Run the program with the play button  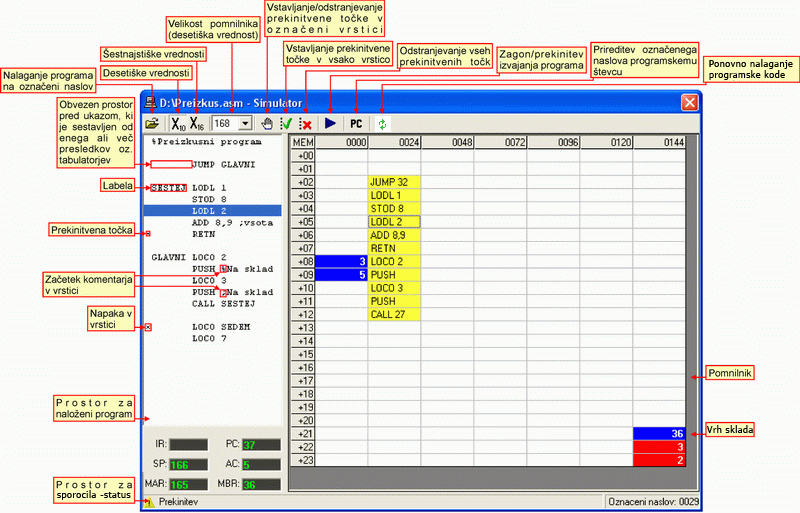point(330,124)
